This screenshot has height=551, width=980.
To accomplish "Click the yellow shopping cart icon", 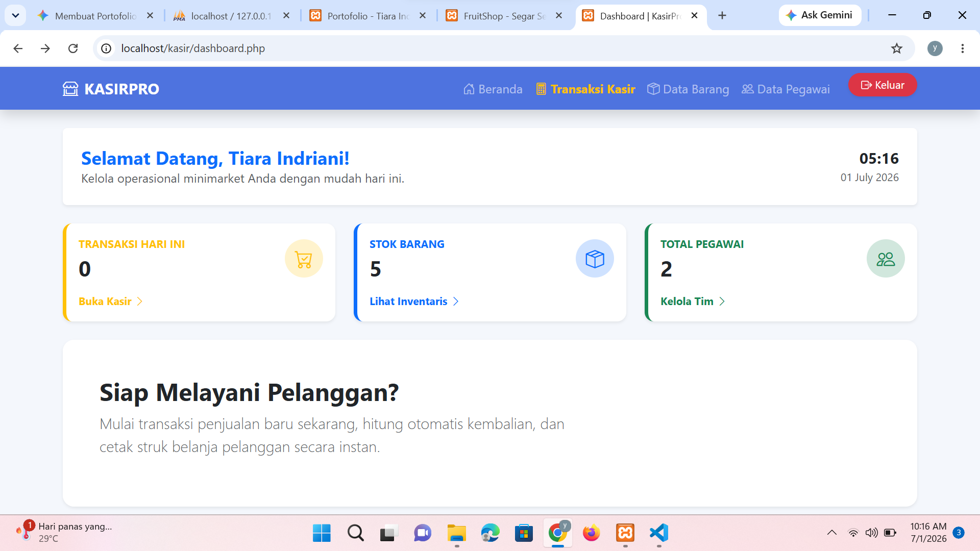I will click(x=304, y=259).
